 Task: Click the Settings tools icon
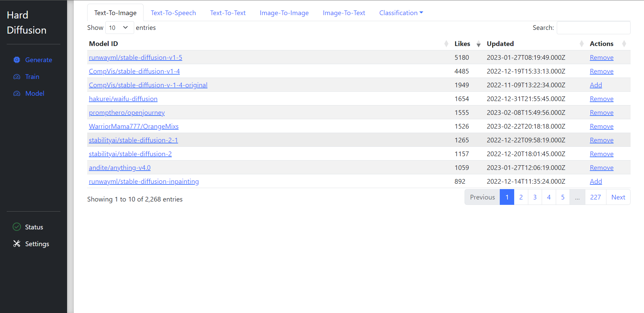(17, 243)
